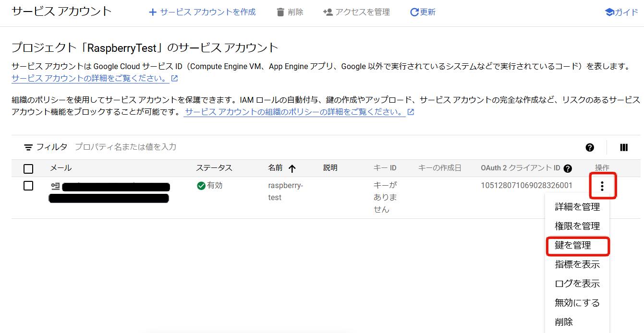Click the 更新 refresh button
Viewport: 644px width, 333px height.
coord(423,12)
